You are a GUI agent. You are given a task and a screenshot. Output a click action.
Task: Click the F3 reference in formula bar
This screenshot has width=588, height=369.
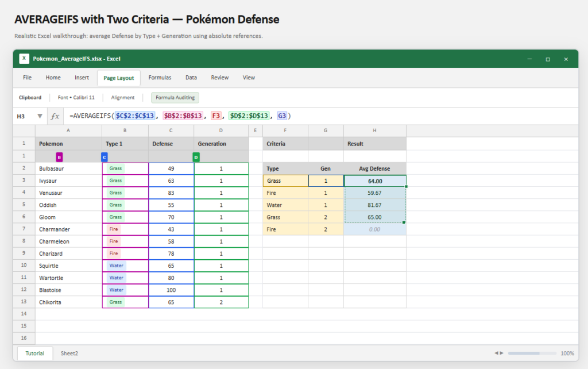pyautogui.click(x=216, y=116)
